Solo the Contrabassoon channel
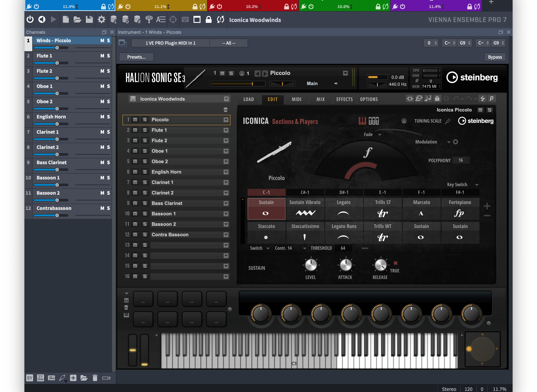The width and height of the screenshot is (537, 392). (x=109, y=208)
